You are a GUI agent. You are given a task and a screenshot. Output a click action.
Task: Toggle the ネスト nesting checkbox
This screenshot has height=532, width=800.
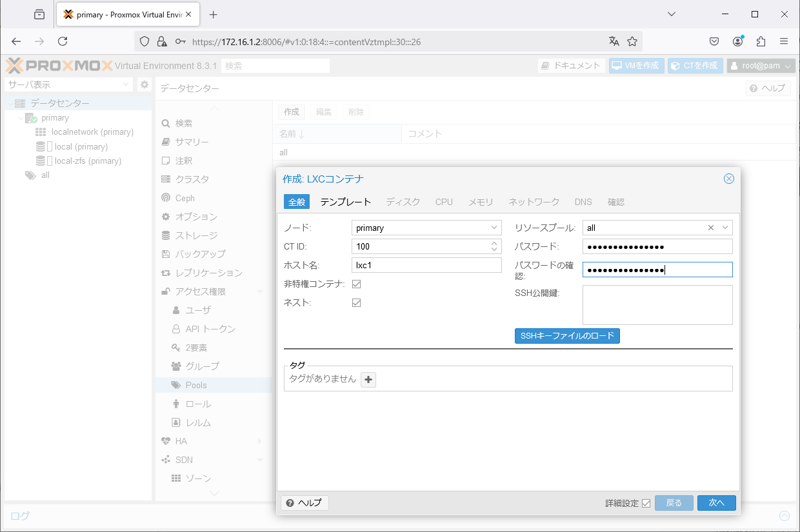(x=356, y=302)
